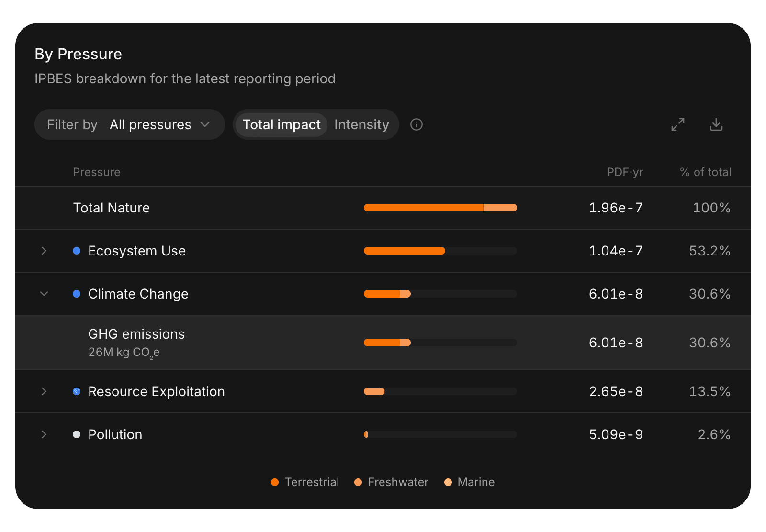Image resolution: width=766 pixels, height=532 pixels.
Task: Expand the Ecosystem Use row
Action: 44,251
